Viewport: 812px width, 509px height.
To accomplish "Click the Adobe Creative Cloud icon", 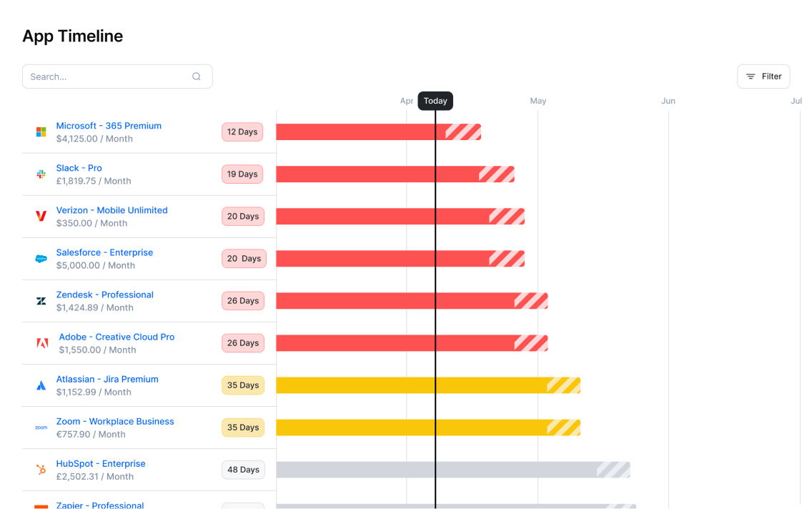I will pyautogui.click(x=42, y=343).
